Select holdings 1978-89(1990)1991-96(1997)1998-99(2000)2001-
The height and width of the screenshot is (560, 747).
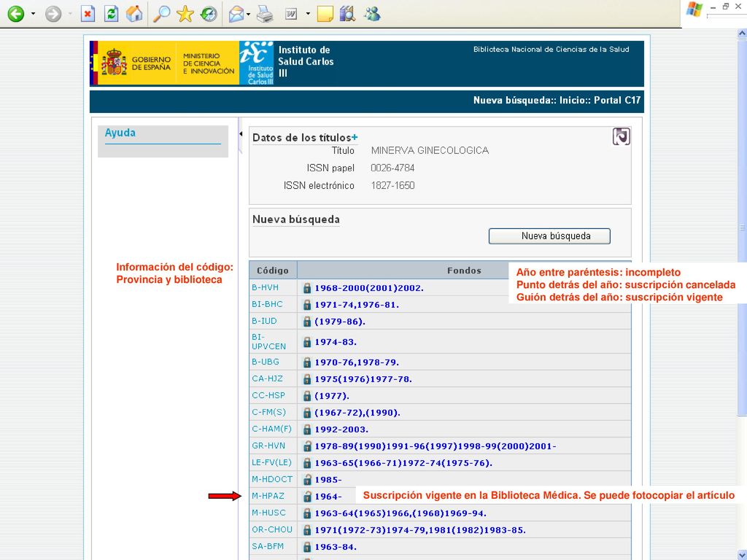[x=435, y=447]
